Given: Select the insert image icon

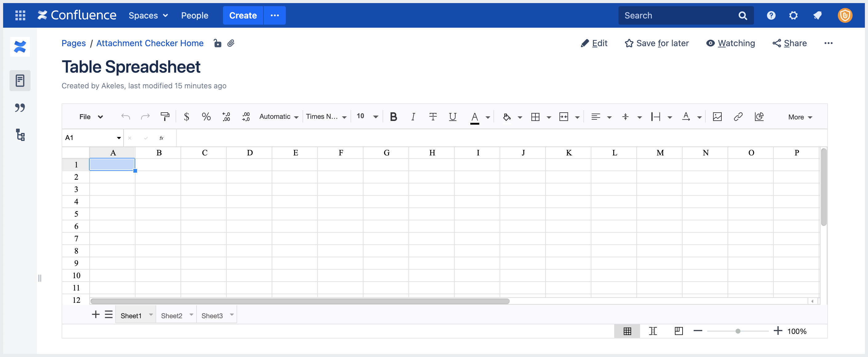Looking at the screenshot, I should click(717, 117).
